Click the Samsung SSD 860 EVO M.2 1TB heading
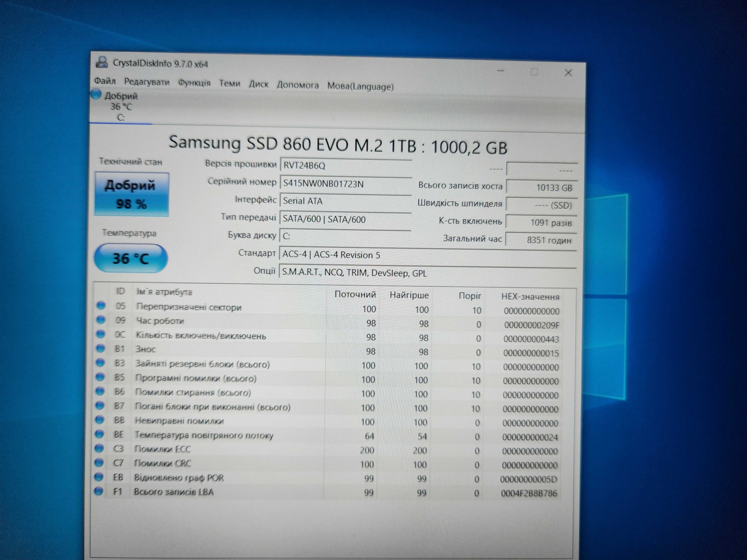The height and width of the screenshot is (560, 747). tap(338, 145)
